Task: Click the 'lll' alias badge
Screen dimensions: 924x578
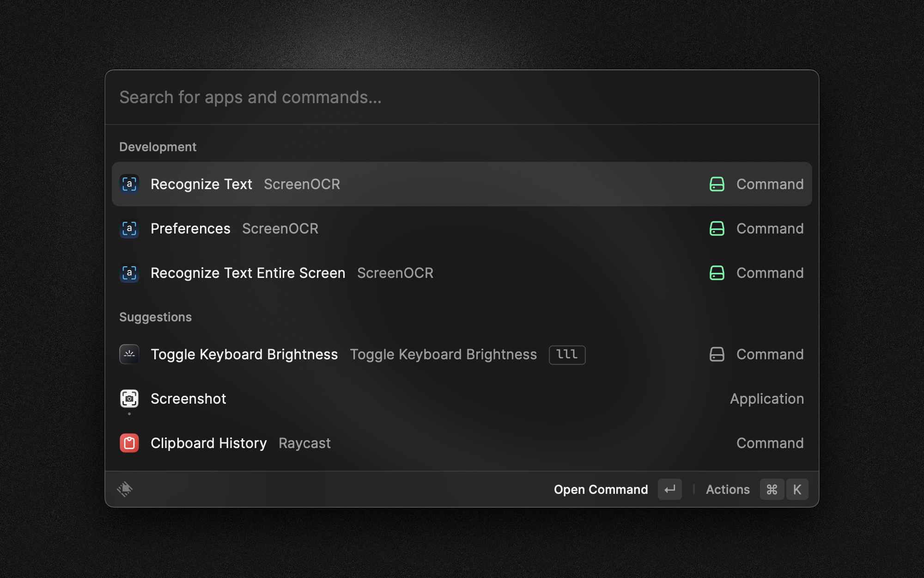Action: (x=567, y=355)
